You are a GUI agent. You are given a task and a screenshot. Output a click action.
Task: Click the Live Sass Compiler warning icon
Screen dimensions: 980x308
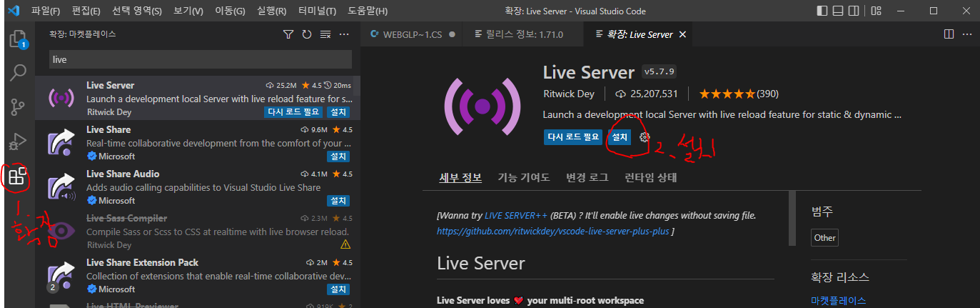pyautogui.click(x=345, y=245)
